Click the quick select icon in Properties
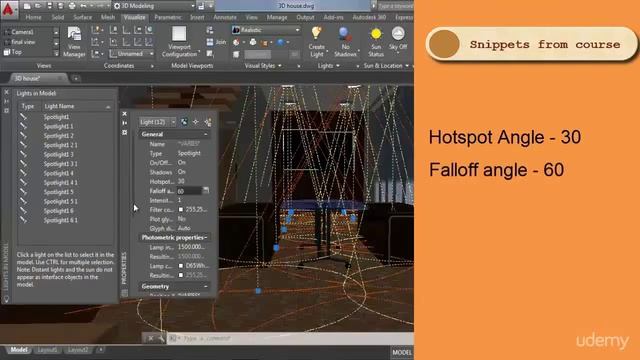 coord(208,122)
